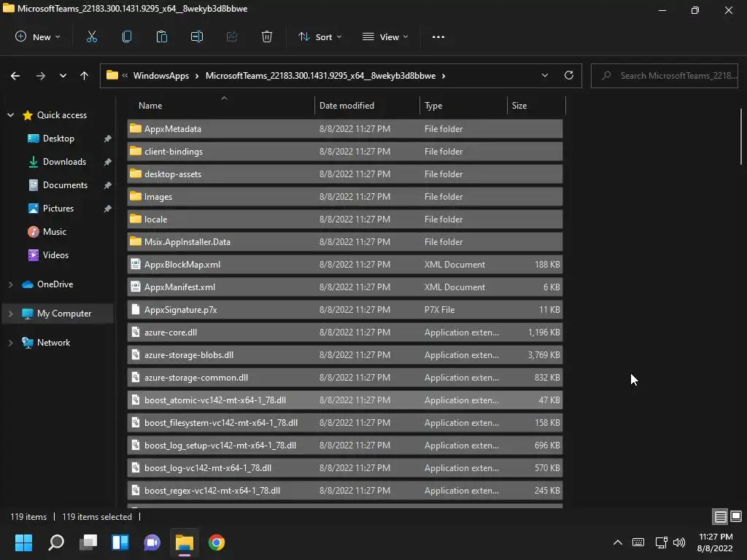
Task: Select boost_regex-vc142-mt-x64-1_78.dll file
Action: [345, 491]
